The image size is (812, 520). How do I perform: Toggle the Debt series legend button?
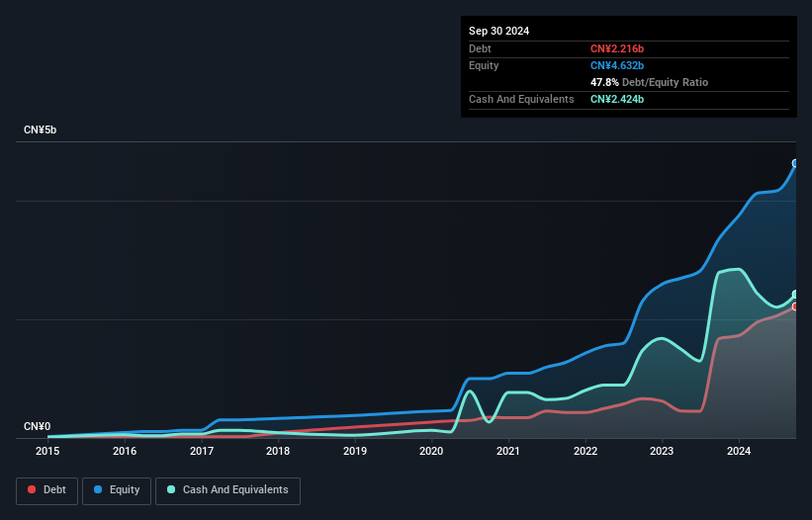pyautogui.click(x=46, y=490)
